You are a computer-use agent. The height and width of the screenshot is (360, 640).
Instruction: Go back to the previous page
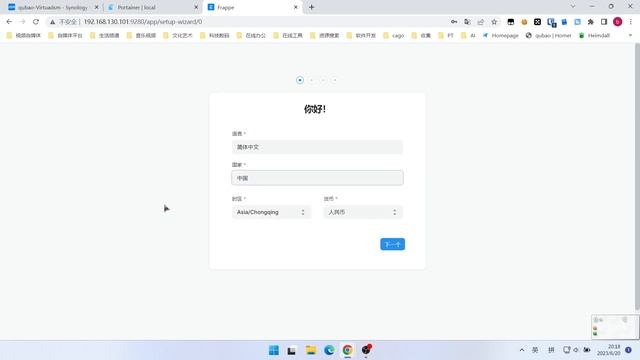tap(9, 22)
